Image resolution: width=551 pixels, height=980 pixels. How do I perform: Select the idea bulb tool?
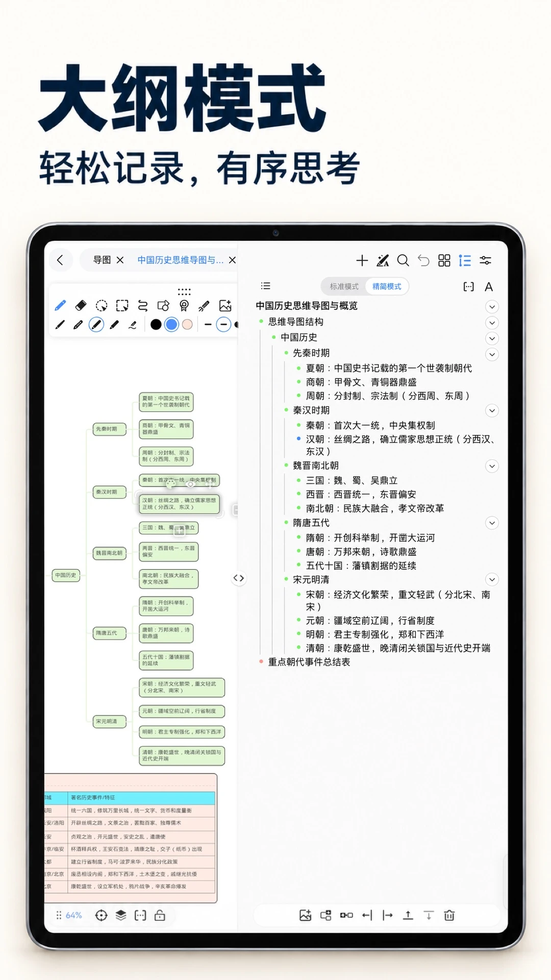pos(184,305)
